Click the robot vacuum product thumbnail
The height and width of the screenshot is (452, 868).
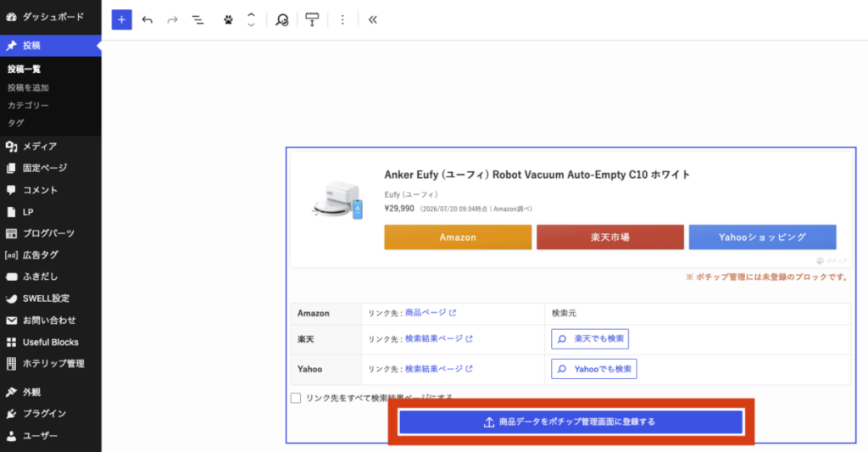click(x=337, y=200)
